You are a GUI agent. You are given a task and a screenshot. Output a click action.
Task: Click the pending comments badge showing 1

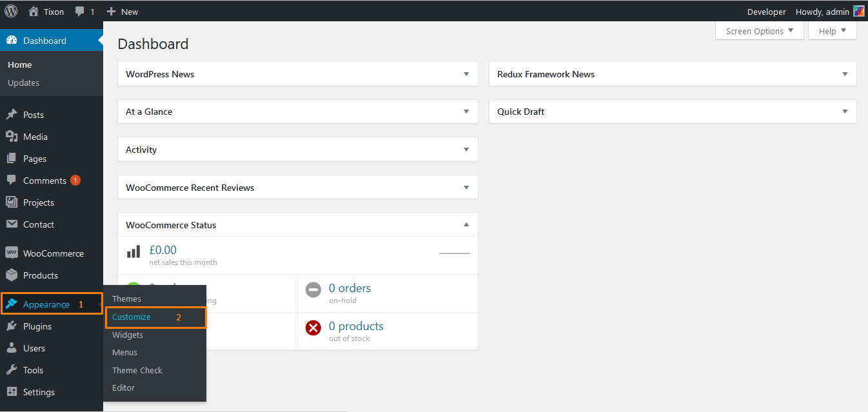75,180
